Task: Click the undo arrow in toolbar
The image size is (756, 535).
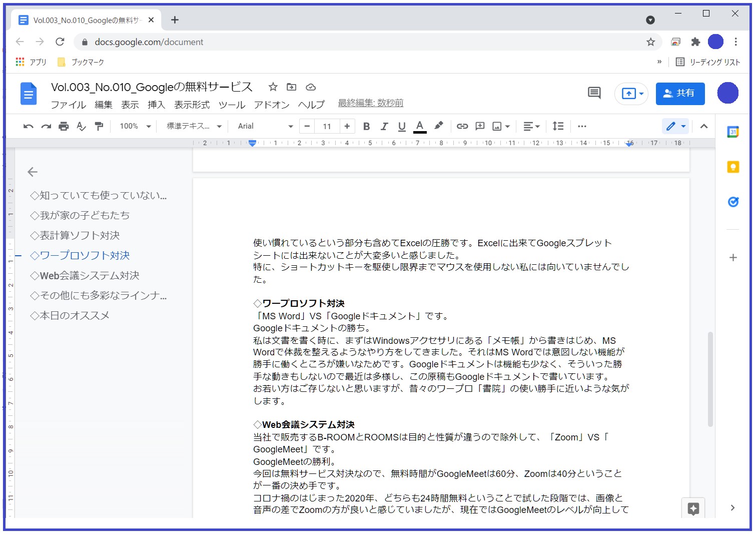Action: pos(28,127)
